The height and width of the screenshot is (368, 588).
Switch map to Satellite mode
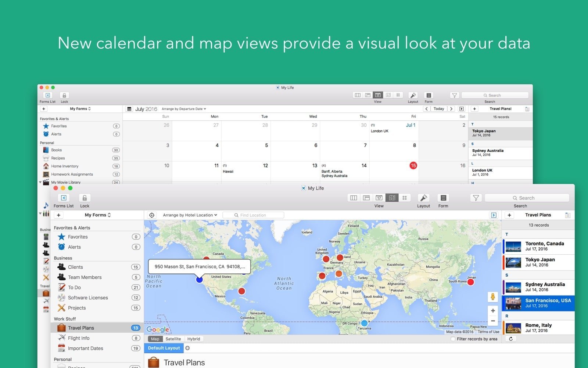(x=173, y=339)
